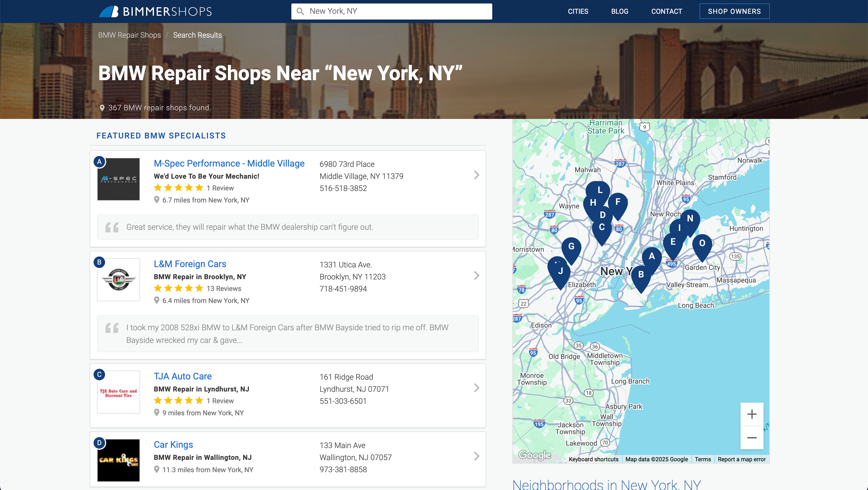Open the BLOG page
Viewport: 868px width, 490px height.
[x=619, y=11]
